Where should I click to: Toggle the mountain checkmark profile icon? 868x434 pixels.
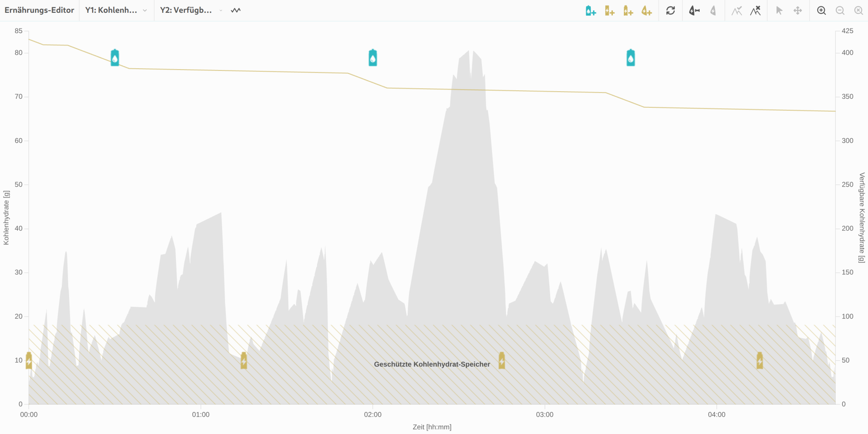[737, 11]
